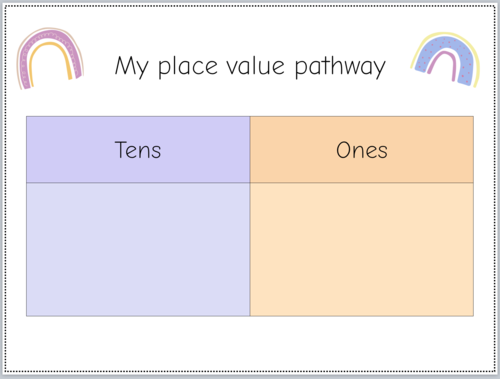The width and height of the screenshot is (500, 379).
Task: Click the word 'place' in the title
Action: (x=188, y=66)
